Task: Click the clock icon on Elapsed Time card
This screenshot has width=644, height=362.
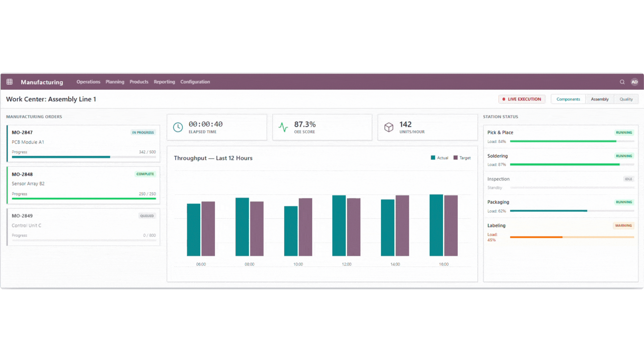Action: (178, 127)
